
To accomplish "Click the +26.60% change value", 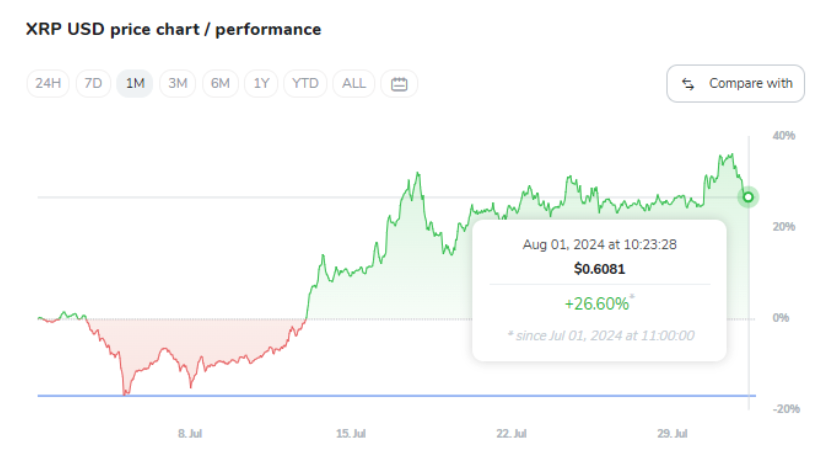I will pos(598,302).
